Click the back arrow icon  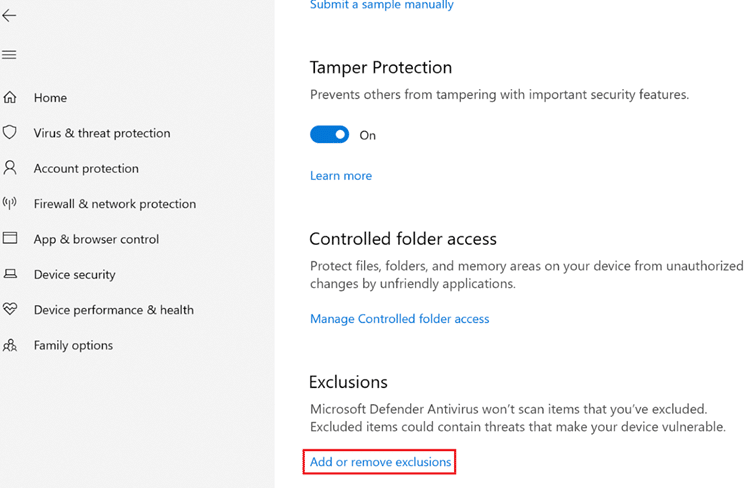(x=10, y=16)
